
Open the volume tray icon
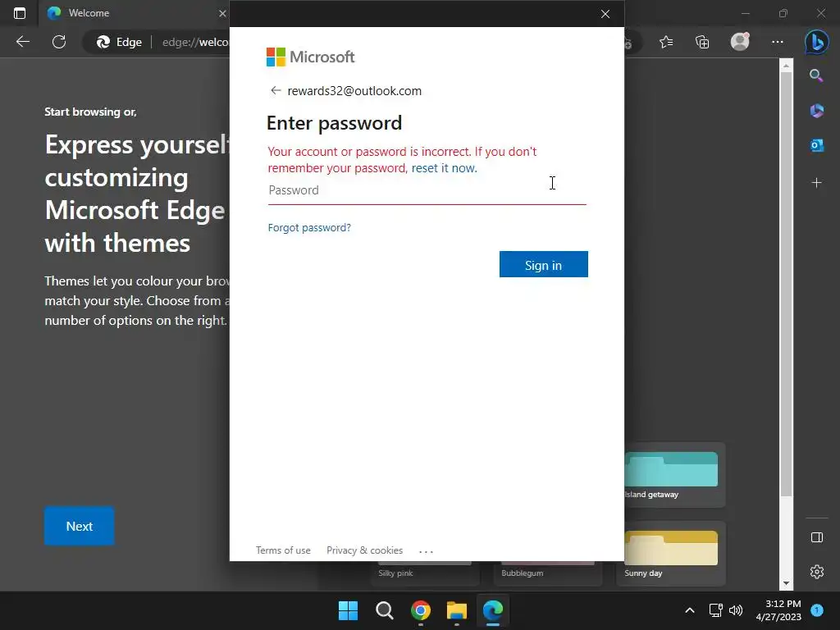[736, 610]
